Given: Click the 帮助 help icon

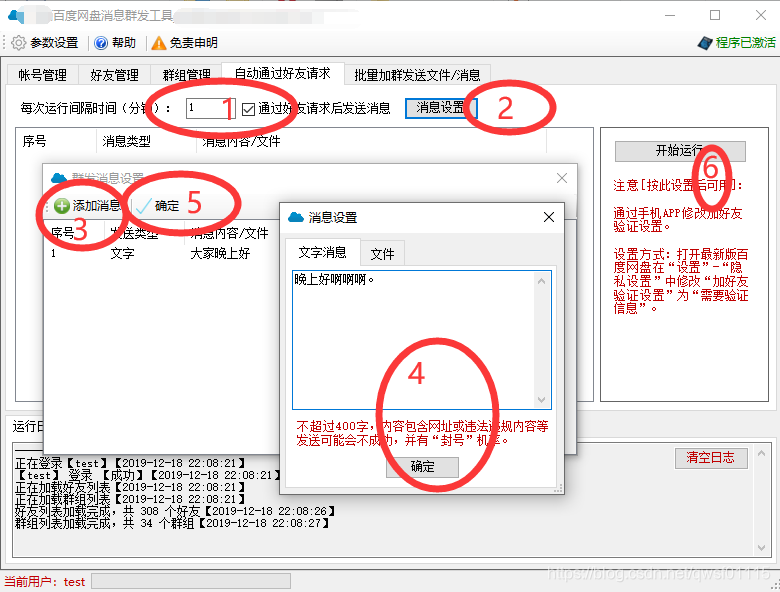Looking at the screenshot, I should tap(100, 43).
